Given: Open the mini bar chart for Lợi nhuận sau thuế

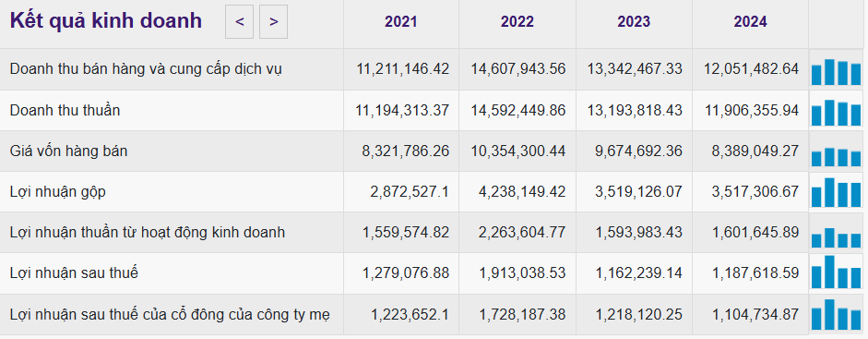Looking at the screenshot, I should tap(836, 272).
